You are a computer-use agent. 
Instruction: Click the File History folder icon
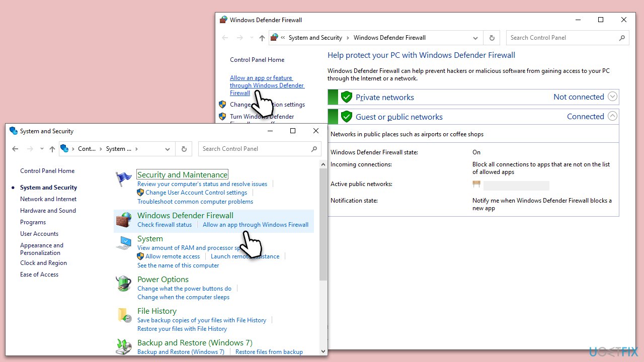[124, 315]
